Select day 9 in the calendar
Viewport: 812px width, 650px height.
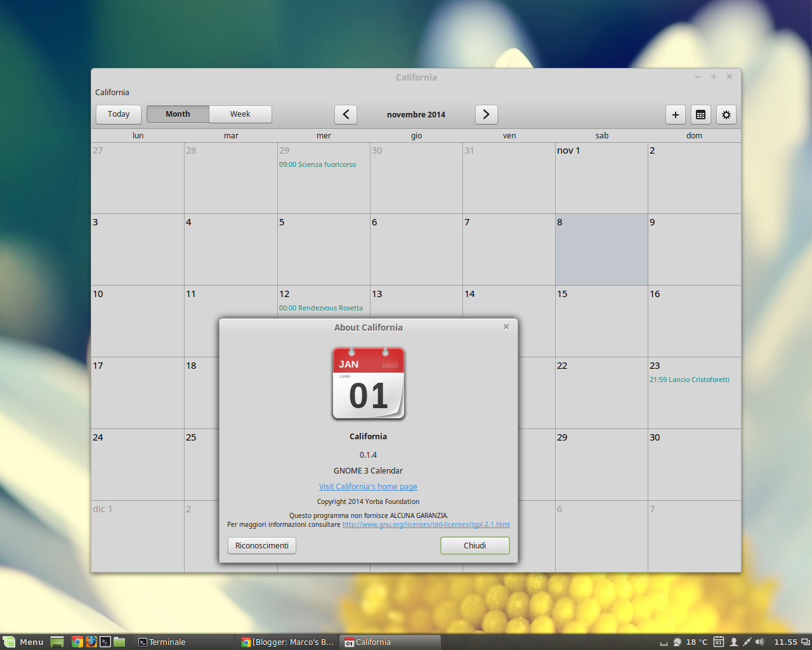coord(695,249)
